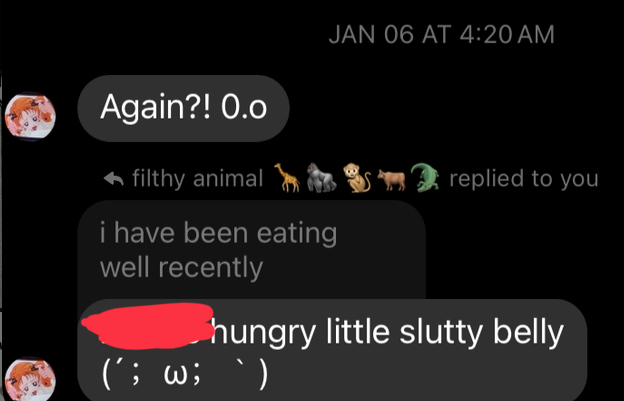The image size is (624, 401).
Task: Tap the red scribbled-out redacted area
Action: pos(148,326)
